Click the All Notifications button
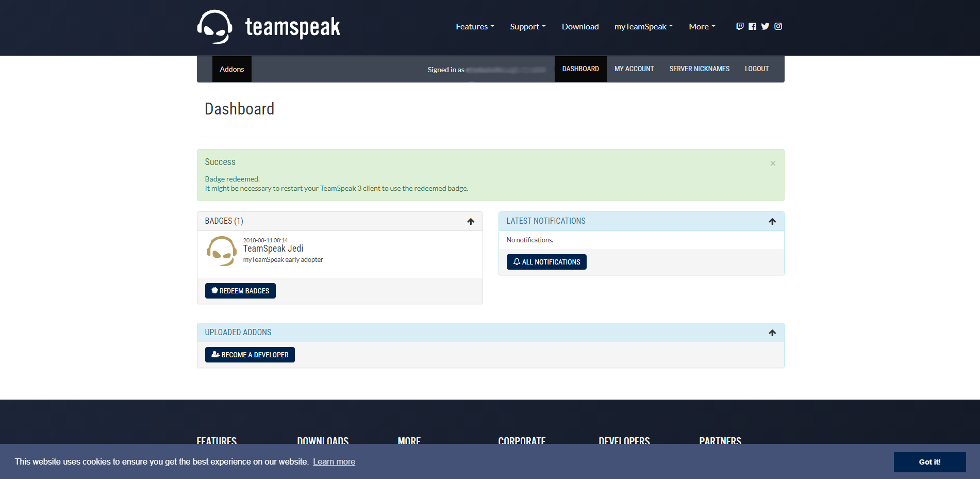Screen dimensions: 980x479 (546, 262)
